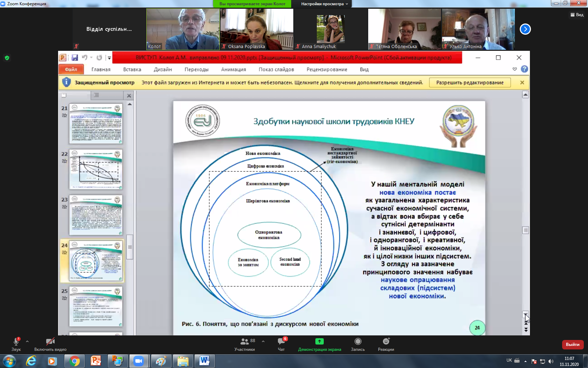Screen dimensions: 588x368
Task: Open the Чат chat panel
Action: tap(281, 344)
